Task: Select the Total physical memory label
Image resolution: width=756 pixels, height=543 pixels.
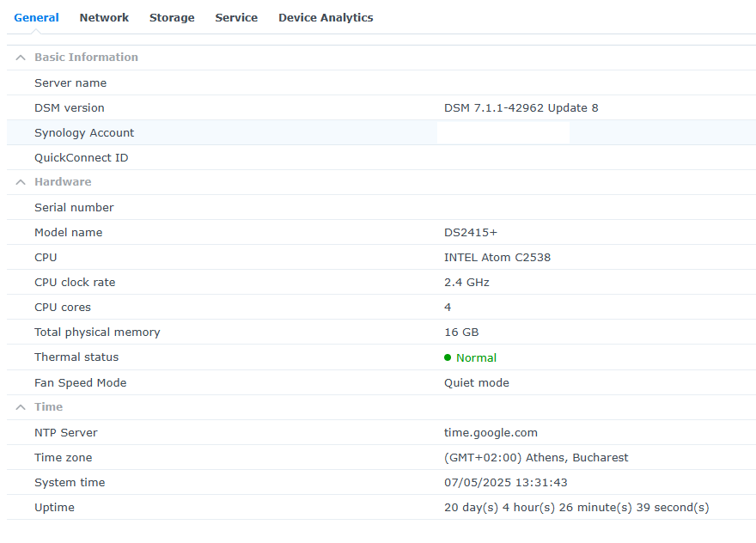Action: [97, 333]
